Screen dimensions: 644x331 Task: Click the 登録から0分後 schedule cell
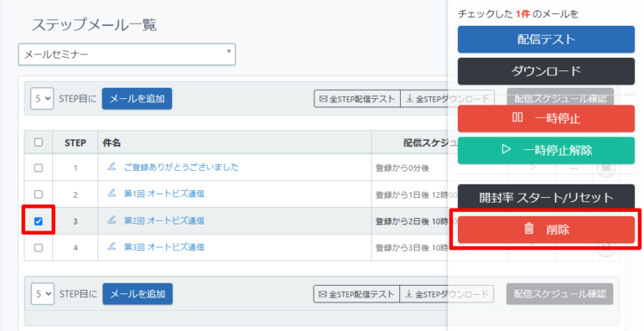(x=402, y=168)
